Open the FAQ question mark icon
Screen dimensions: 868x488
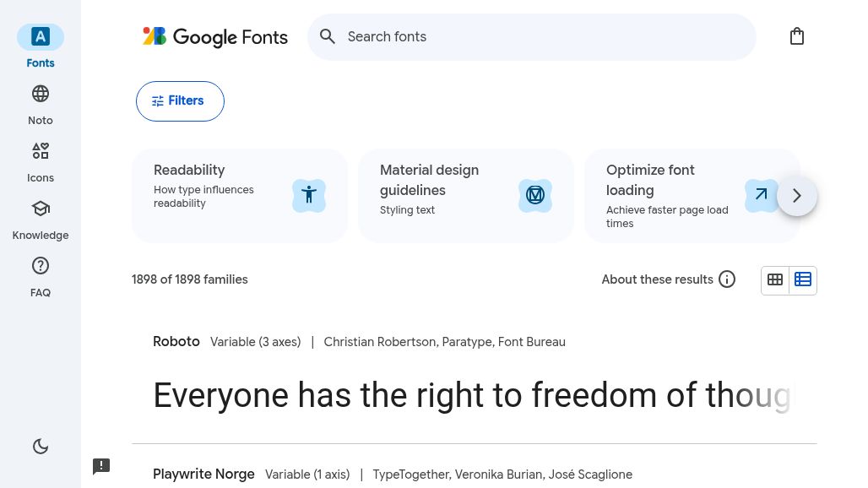tap(41, 267)
